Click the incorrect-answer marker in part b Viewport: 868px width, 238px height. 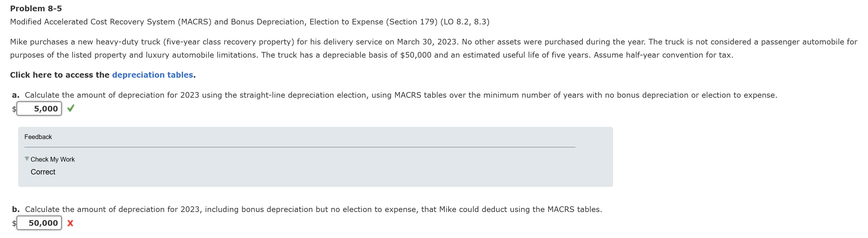point(70,223)
